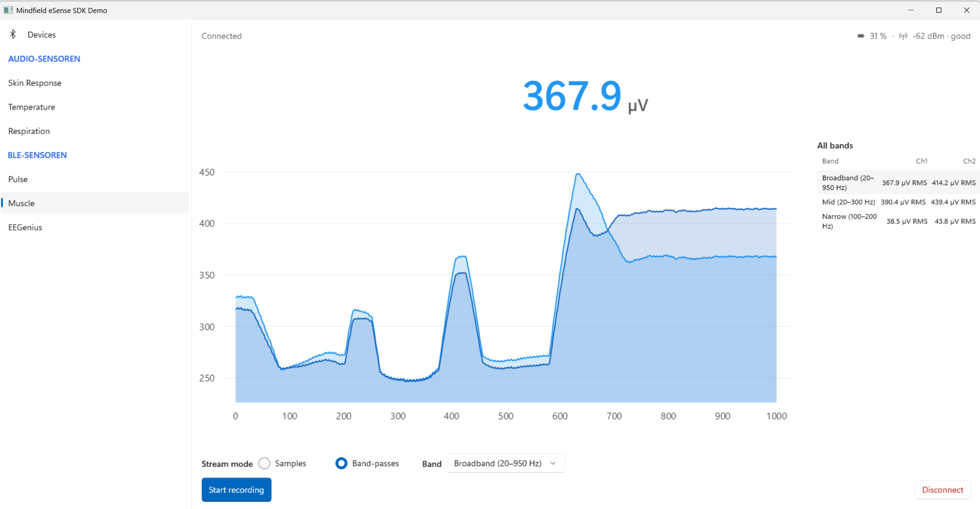
Task: Go to Temperature sensor page
Action: click(95, 107)
